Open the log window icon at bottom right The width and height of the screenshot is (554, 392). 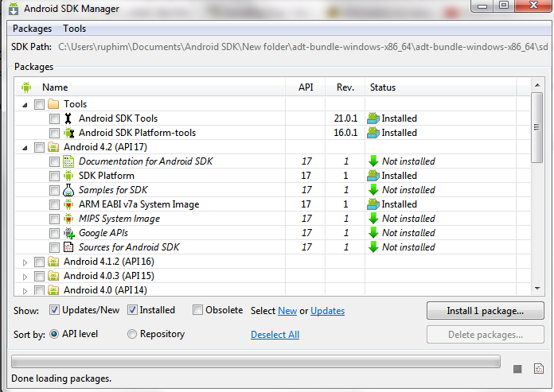(539, 369)
